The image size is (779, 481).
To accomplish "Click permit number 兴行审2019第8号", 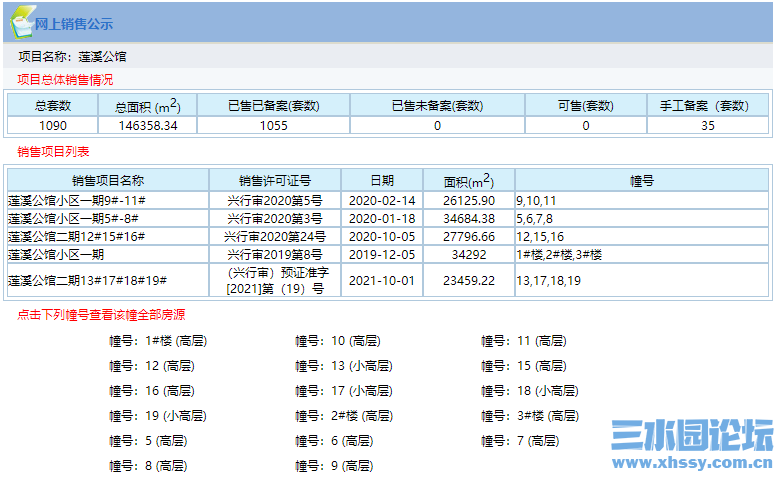I will point(275,254).
